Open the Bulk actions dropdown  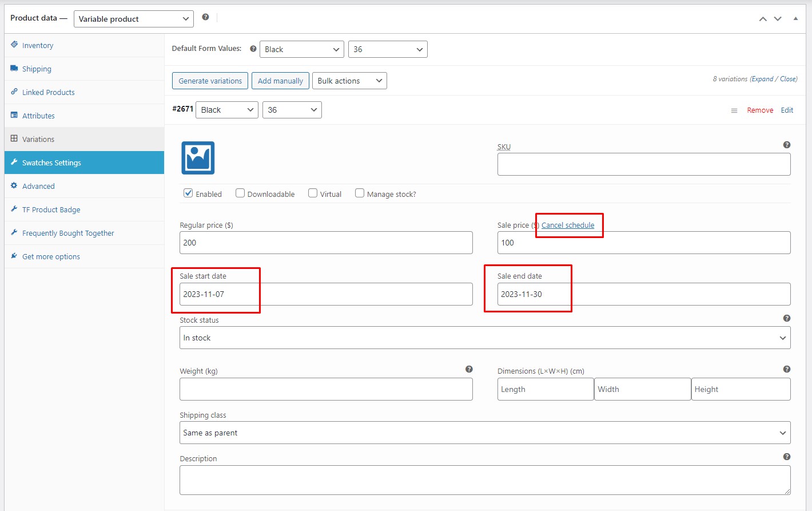(x=349, y=81)
